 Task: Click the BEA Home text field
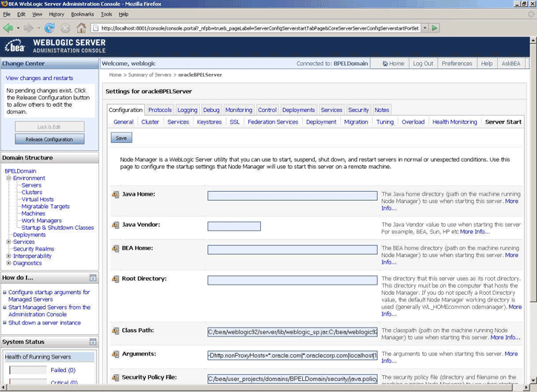292,250
